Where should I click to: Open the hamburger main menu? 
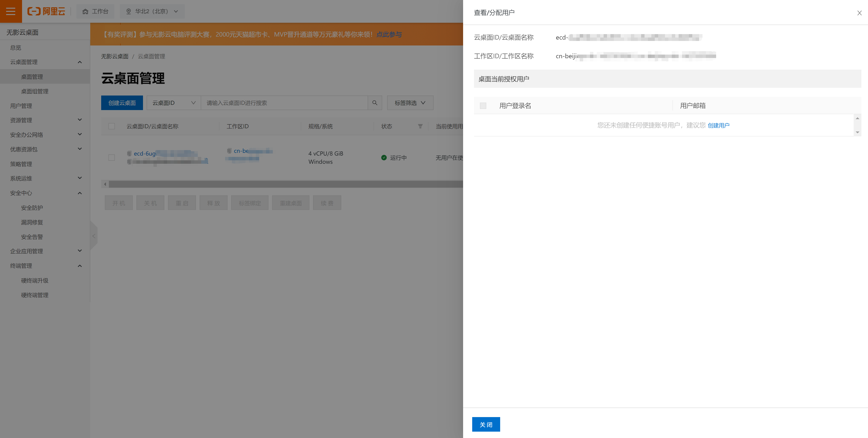click(11, 11)
